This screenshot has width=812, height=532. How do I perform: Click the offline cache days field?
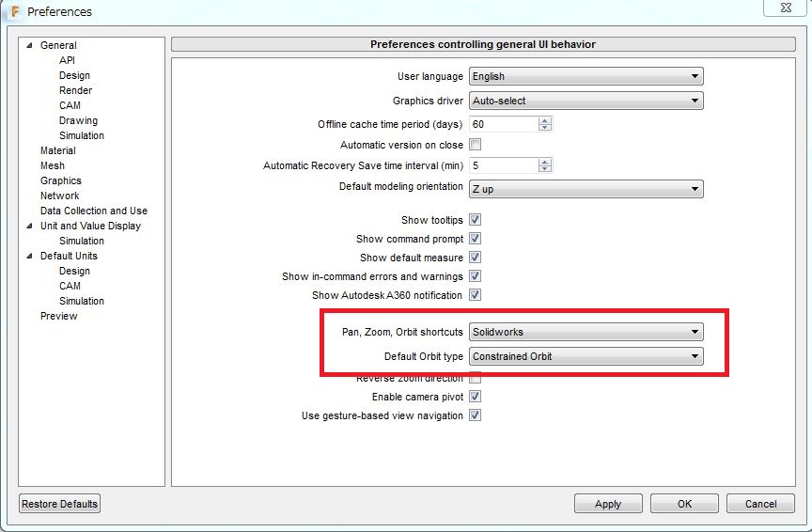504,124
